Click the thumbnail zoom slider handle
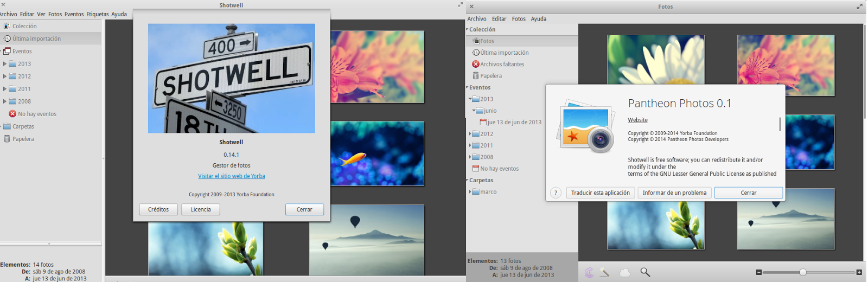868x282 pixels. [x=803, y=272]
